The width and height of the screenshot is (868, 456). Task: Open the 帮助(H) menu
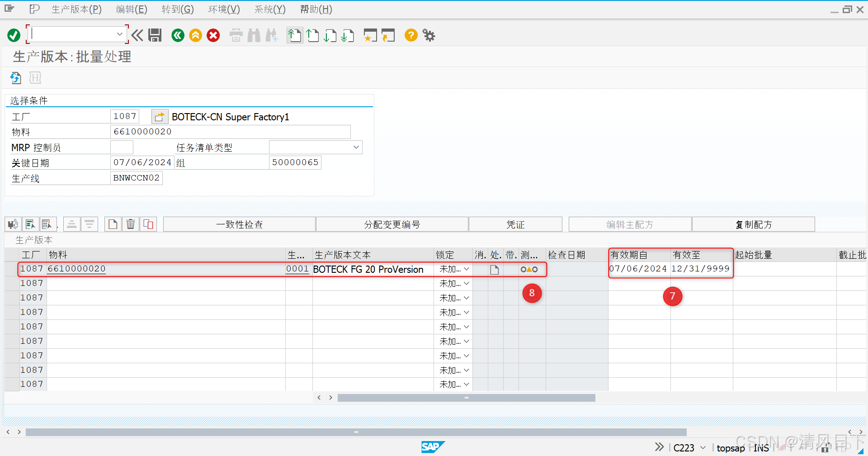click(x=316, y=9)
